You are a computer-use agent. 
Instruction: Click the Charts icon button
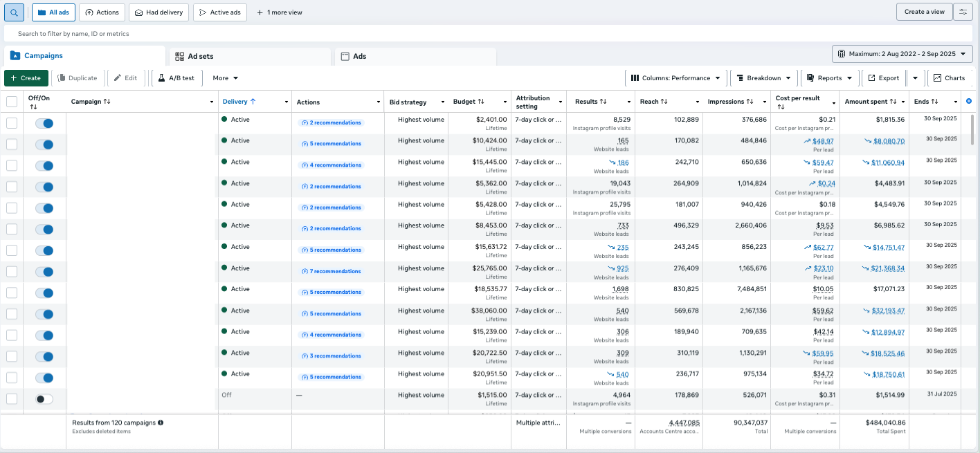(949, 78)
